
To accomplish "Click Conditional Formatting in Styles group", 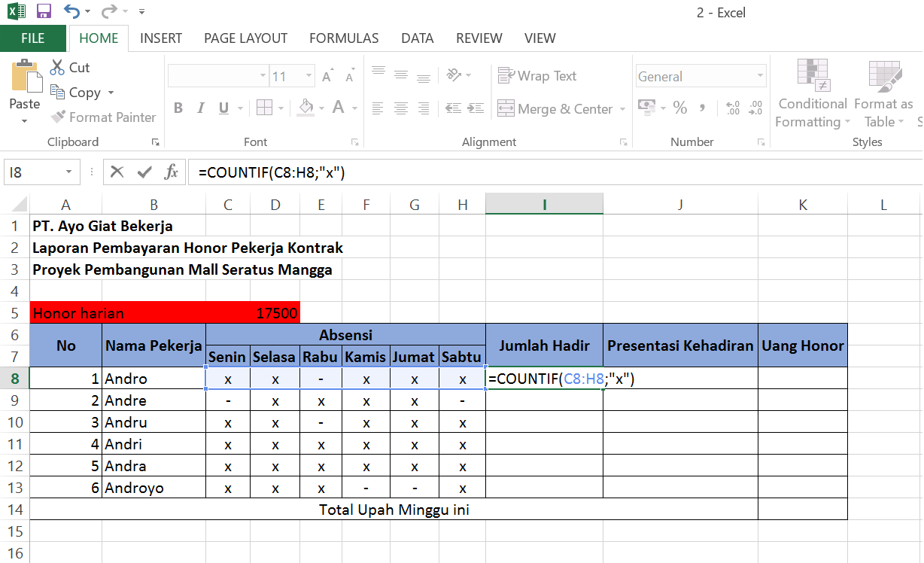I will pos(812,94).
